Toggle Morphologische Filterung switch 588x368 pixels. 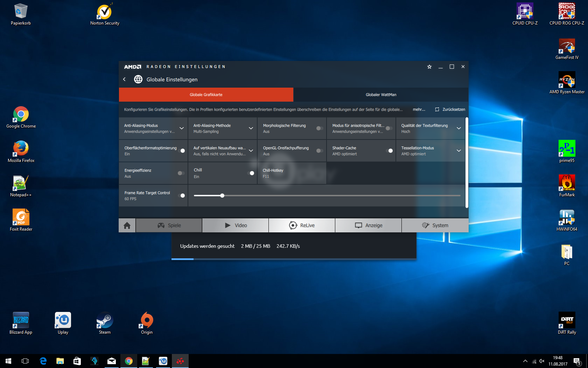[x=320, y=128]
